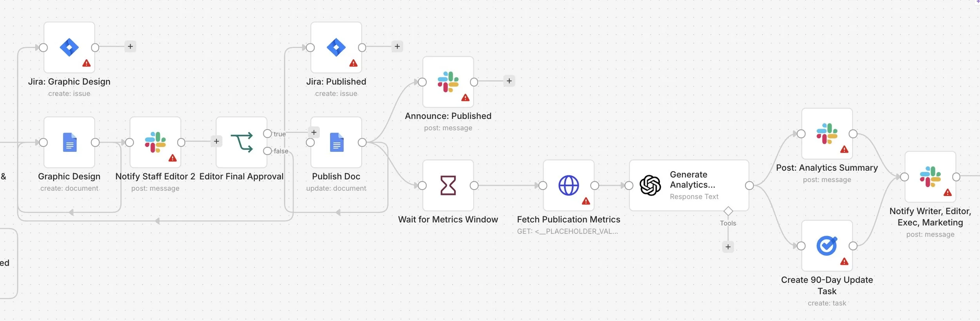Click warning triangle on Jira: Graphic Design
Screen dimensions: 980x321
87,63
